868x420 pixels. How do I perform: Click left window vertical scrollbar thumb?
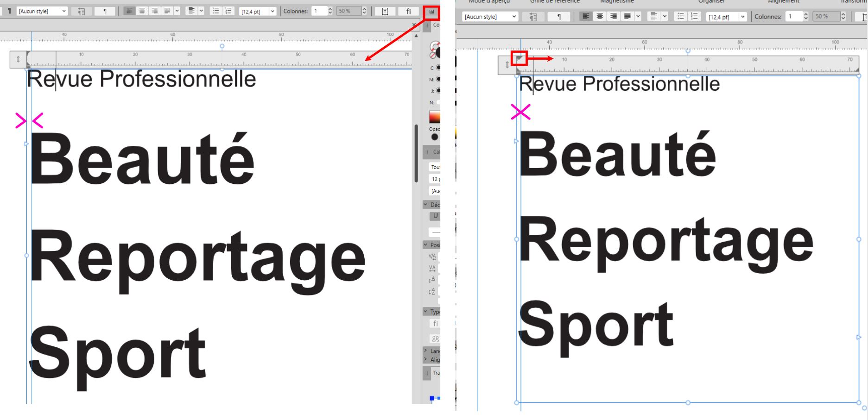(x=416, y=153)
